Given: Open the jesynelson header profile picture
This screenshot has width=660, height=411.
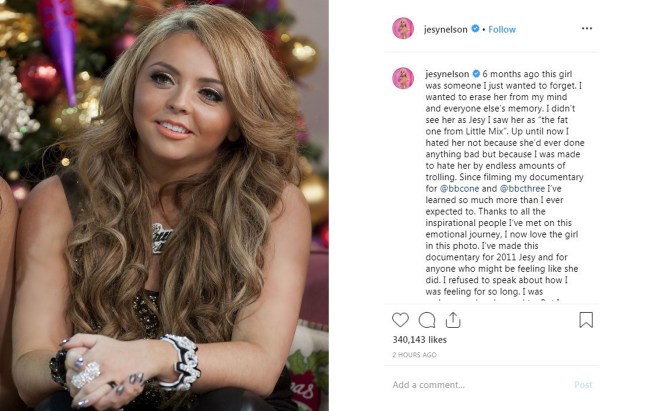Looking at the screenshot, I should pos(403,29).
